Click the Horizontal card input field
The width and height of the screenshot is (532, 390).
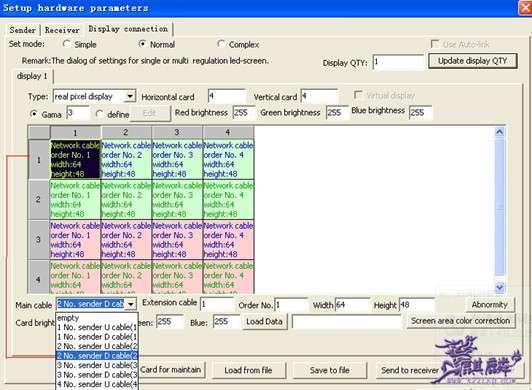[x=227, y=96]
